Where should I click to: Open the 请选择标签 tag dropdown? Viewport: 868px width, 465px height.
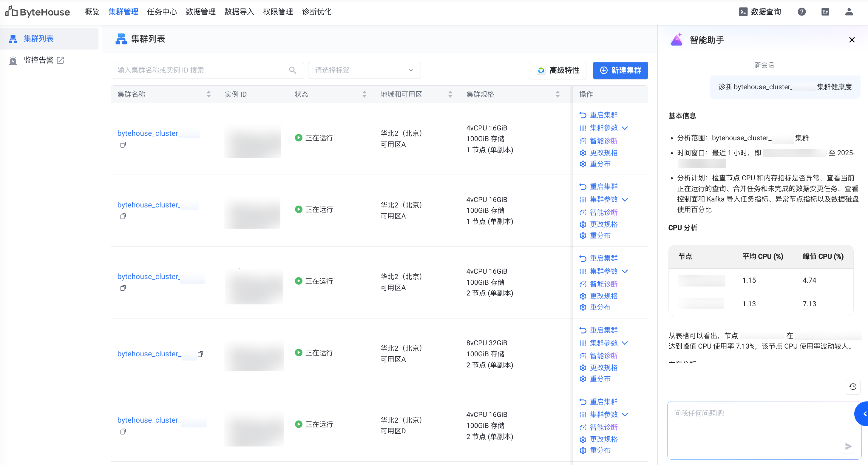click(364, 70)
